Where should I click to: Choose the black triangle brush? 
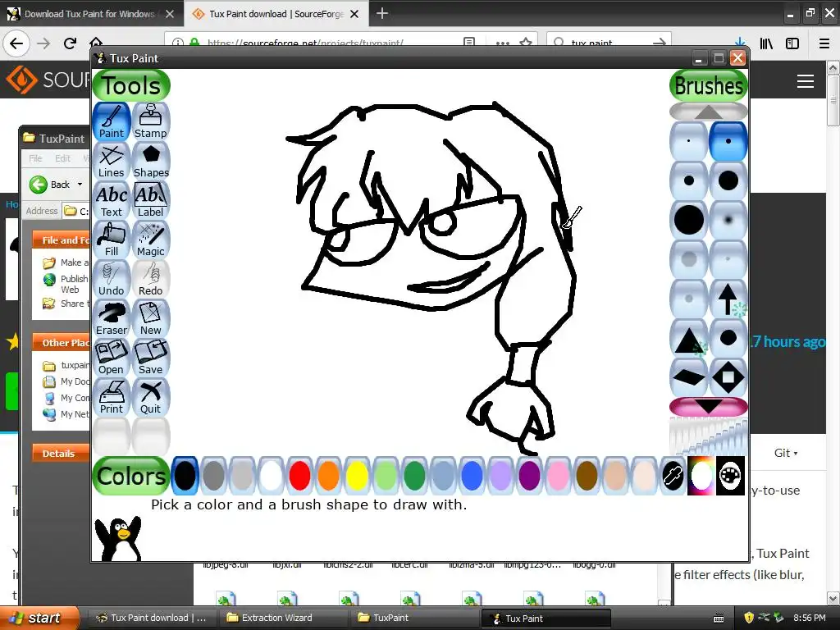(689, 339)
